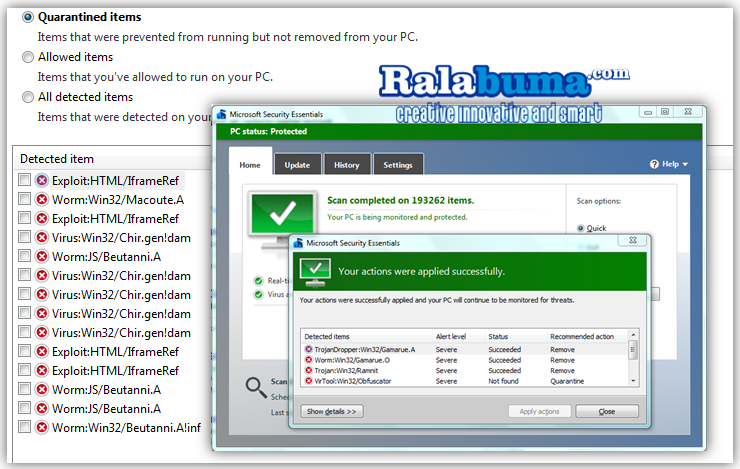Click the threat icon beside Trojan:Win32/Ramnit
This screenshot has height=469, width=740.
point(309,370)
